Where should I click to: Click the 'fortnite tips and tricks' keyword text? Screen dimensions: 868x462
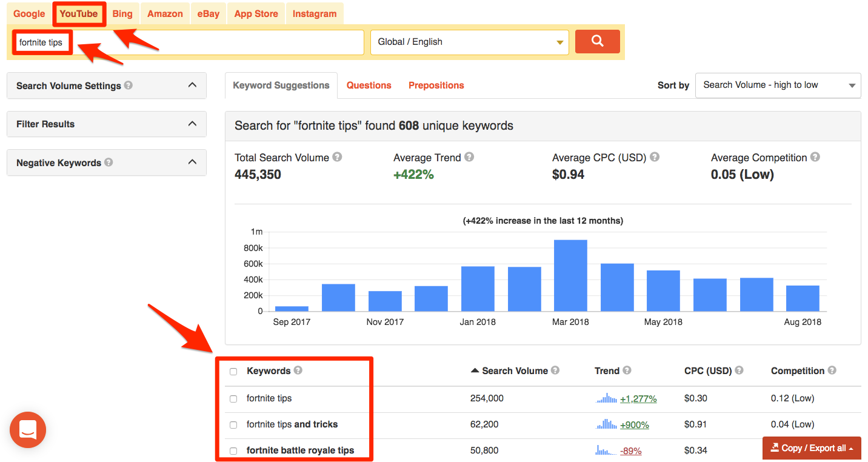pyautogui.click(x=292, y=424)
